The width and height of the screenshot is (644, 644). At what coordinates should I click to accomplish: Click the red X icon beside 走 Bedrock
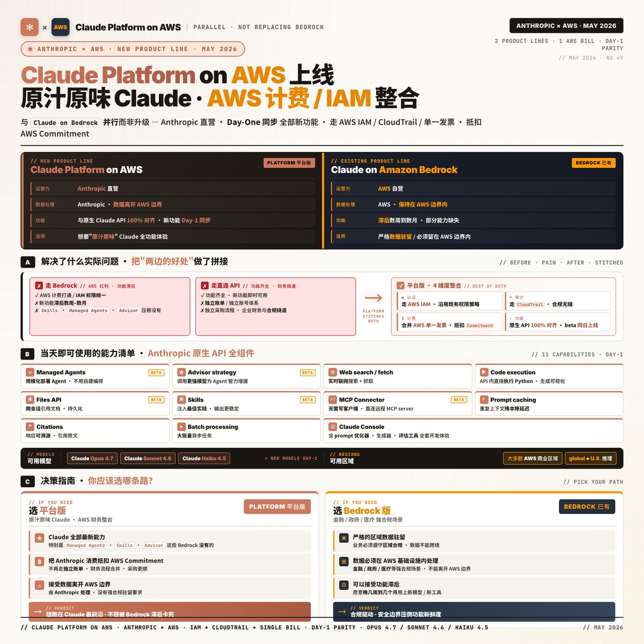(39, 286)
